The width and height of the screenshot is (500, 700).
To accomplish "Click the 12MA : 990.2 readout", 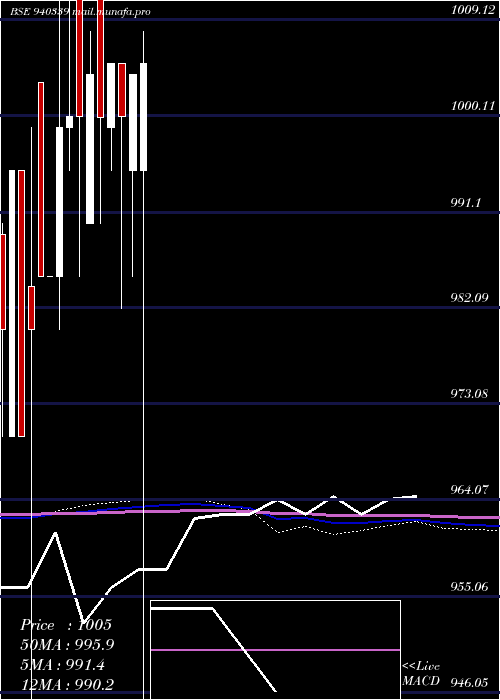I will [67, 685].
